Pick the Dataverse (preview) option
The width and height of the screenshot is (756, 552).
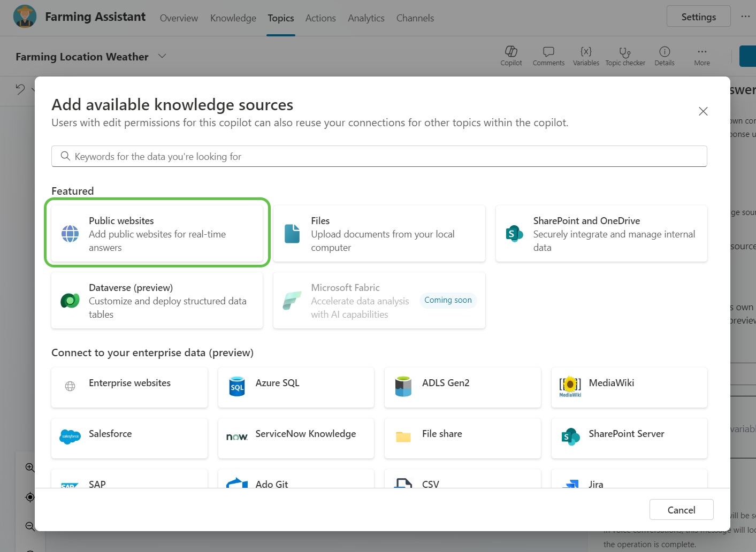point(157,301)
